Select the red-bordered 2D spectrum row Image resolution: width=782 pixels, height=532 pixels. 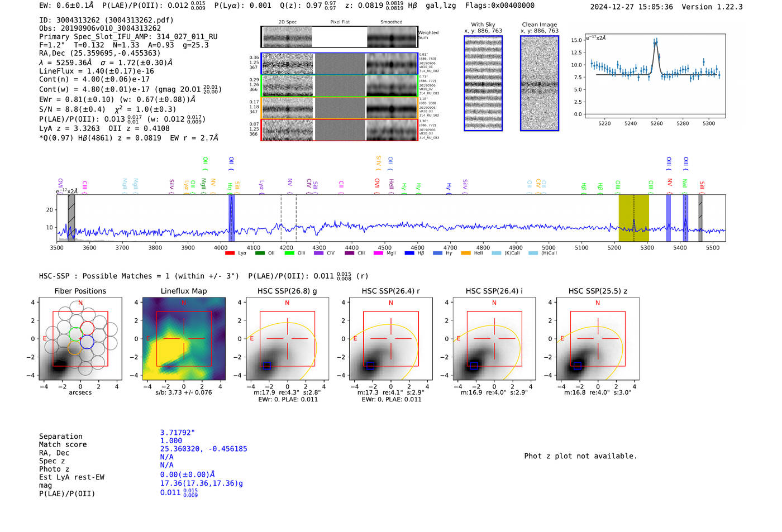point(340,130)
